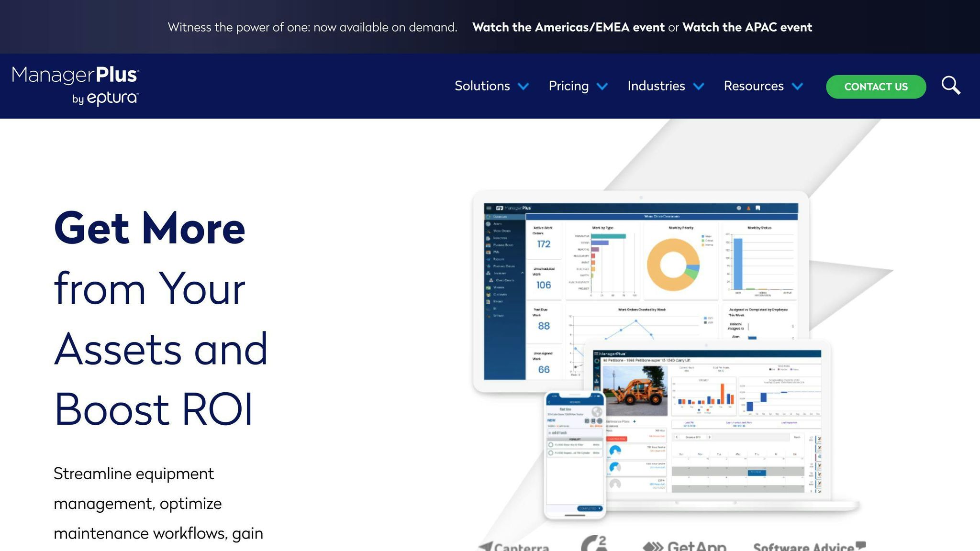Image resolution: width=980 pixels, height=551 pixels.
Task: Click the GetApp logo
Action: [685, 546]
